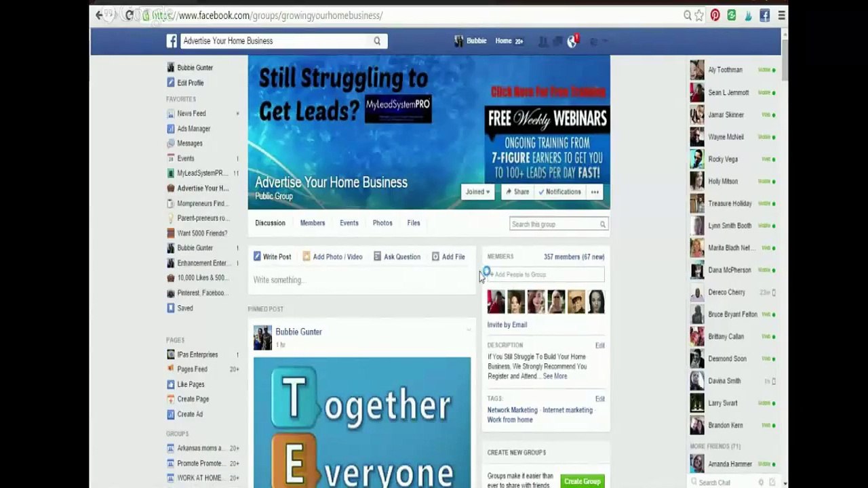Open chat with Dereco Cherry
Viewport: 868px width, 488px height.
[x=732, y=292]
